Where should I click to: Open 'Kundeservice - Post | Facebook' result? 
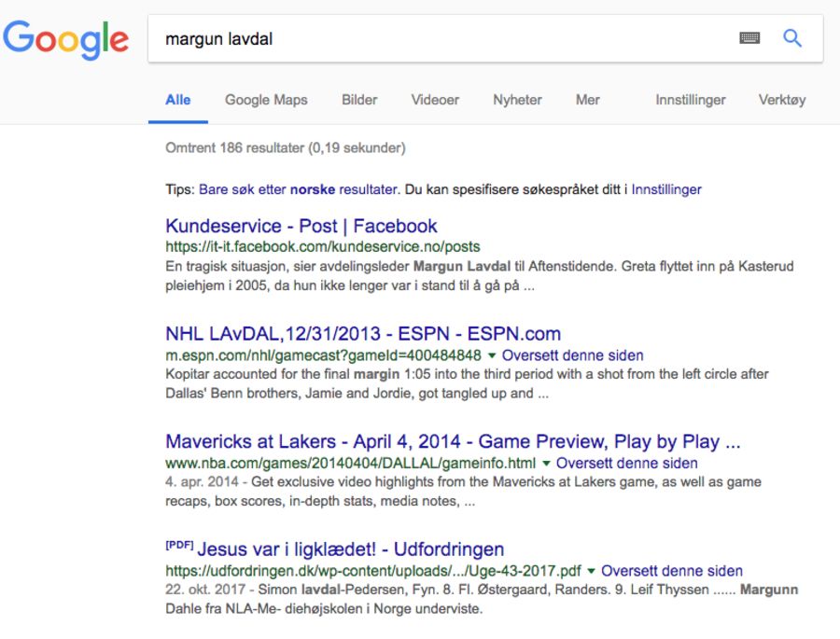(x=301, y=226)
